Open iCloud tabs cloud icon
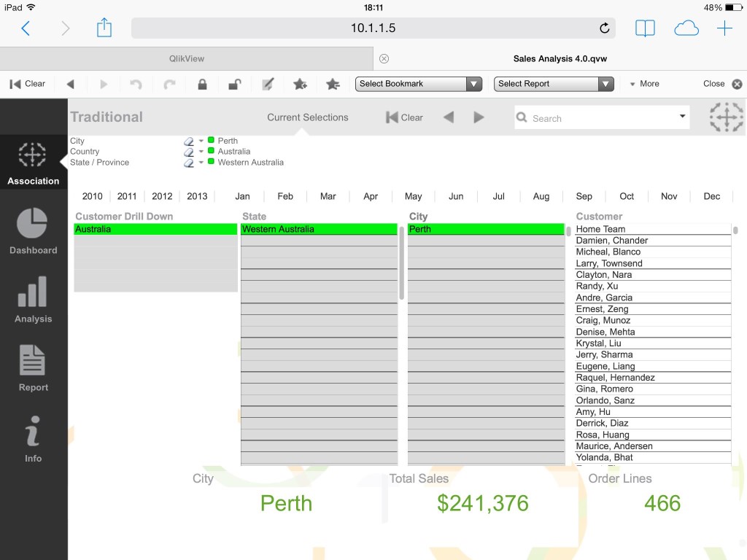 coord(686,28)
